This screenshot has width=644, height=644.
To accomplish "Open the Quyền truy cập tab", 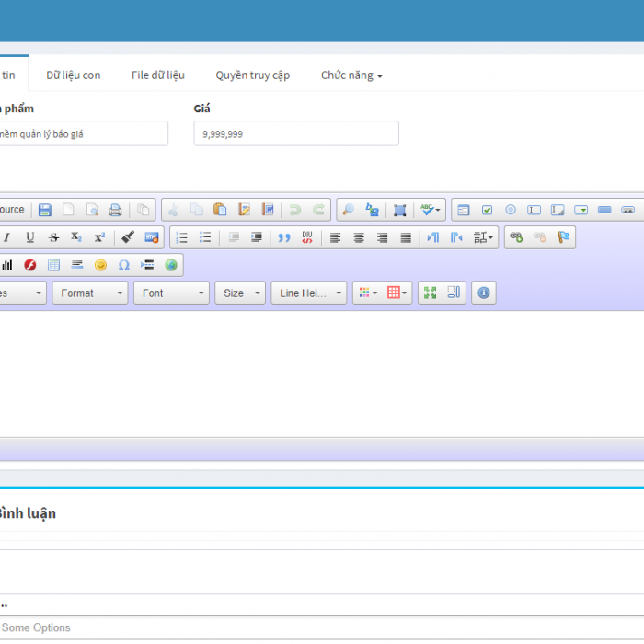I will pyautogui.click(x=252, y=75).
